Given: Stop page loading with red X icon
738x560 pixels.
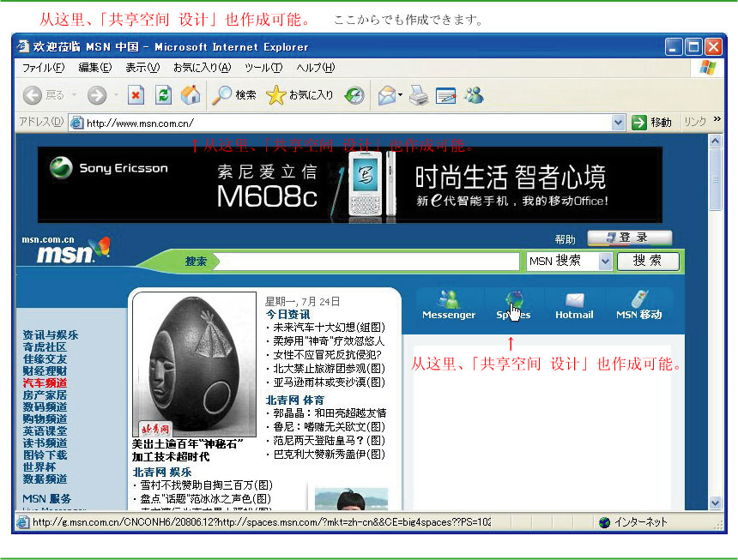Looking at the screenshot, I should click(x=136, y=95).
